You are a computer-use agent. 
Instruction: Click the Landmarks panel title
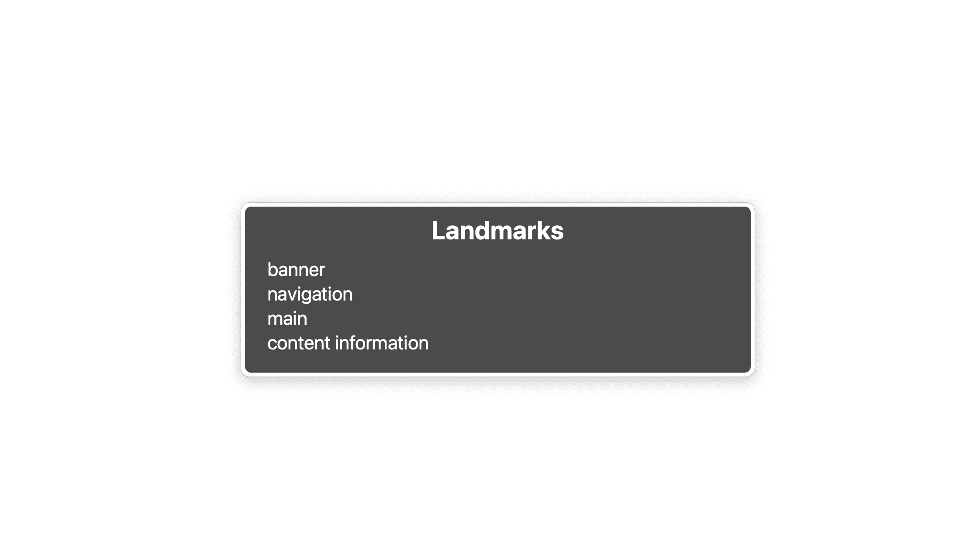497,229
